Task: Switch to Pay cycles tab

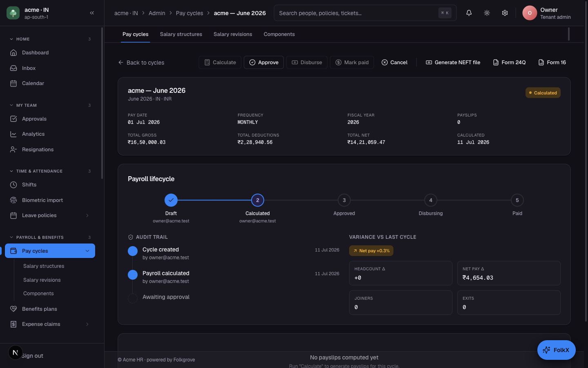Action: click(x=136, y=34)
